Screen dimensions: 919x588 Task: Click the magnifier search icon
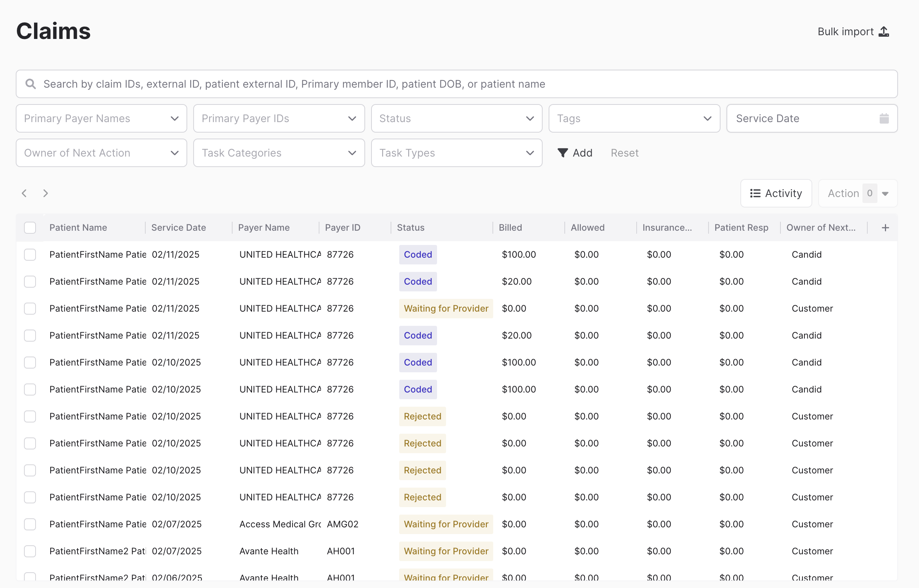click(31, 84)
